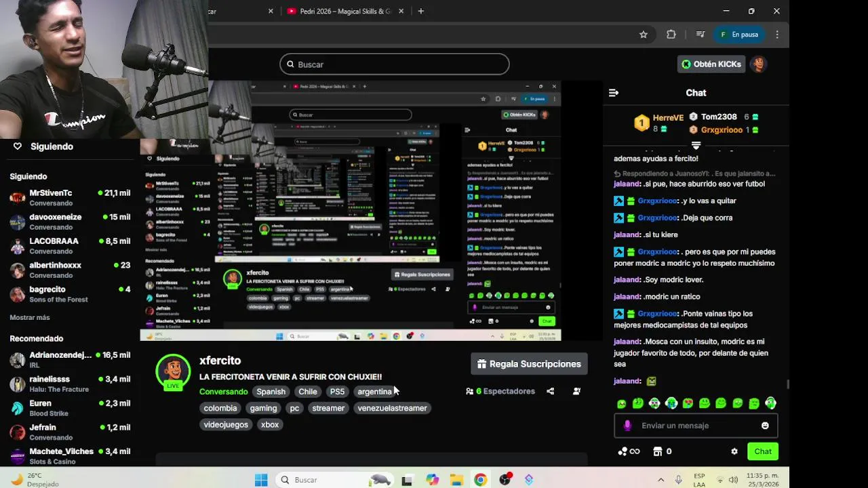Bookmark this page with the star icon
Image resolution: width=868 pixels, height=488 pixels.
[x=644, y=35]
